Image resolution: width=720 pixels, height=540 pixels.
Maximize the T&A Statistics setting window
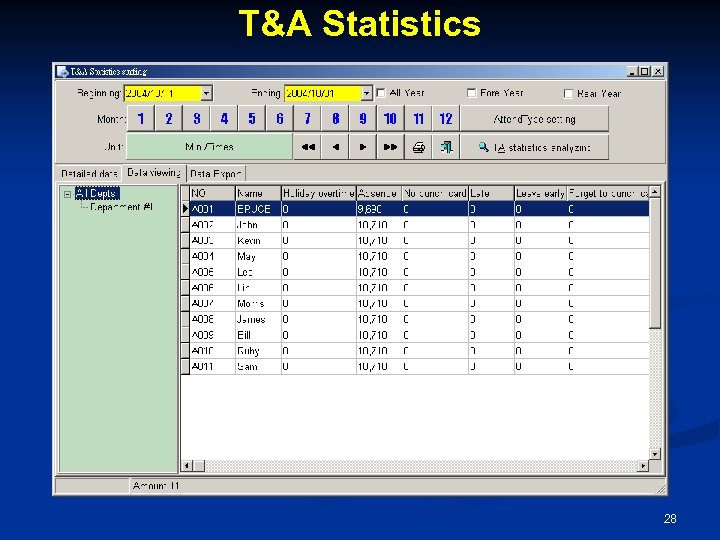tap(645, 72)
